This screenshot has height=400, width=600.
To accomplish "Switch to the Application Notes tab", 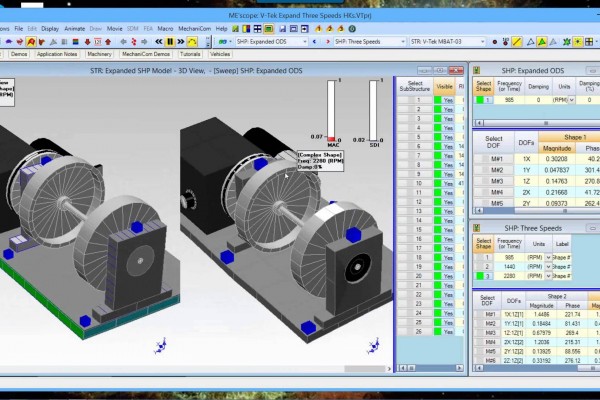I will click(x=57, y=55).
